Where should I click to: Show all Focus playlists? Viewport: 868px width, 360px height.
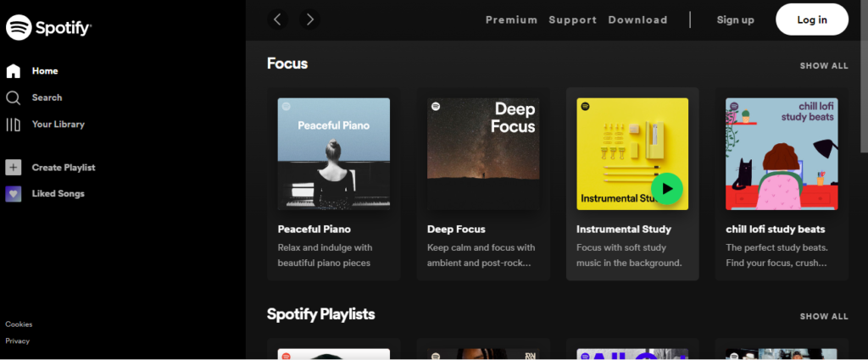[824, 66]
